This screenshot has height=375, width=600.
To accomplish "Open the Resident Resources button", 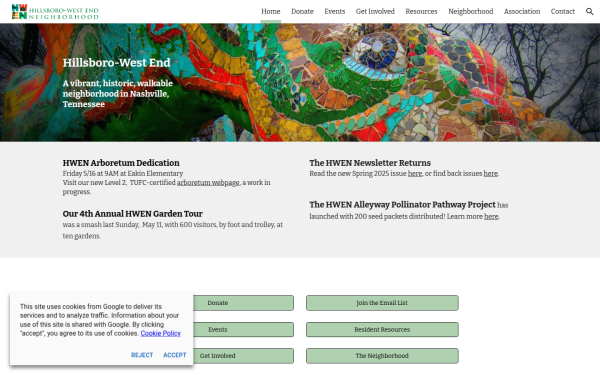I will (382, 329).
